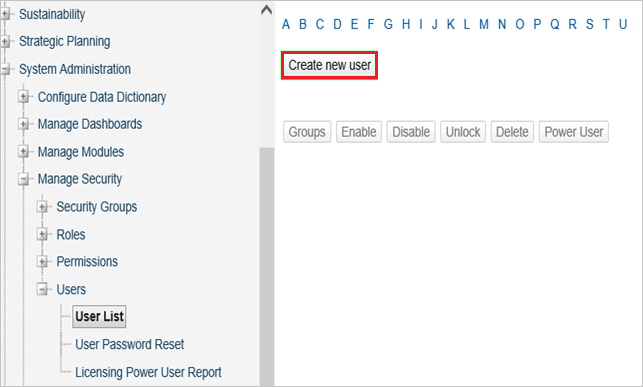Open Strategic Planning in the tree

(65, 41)
